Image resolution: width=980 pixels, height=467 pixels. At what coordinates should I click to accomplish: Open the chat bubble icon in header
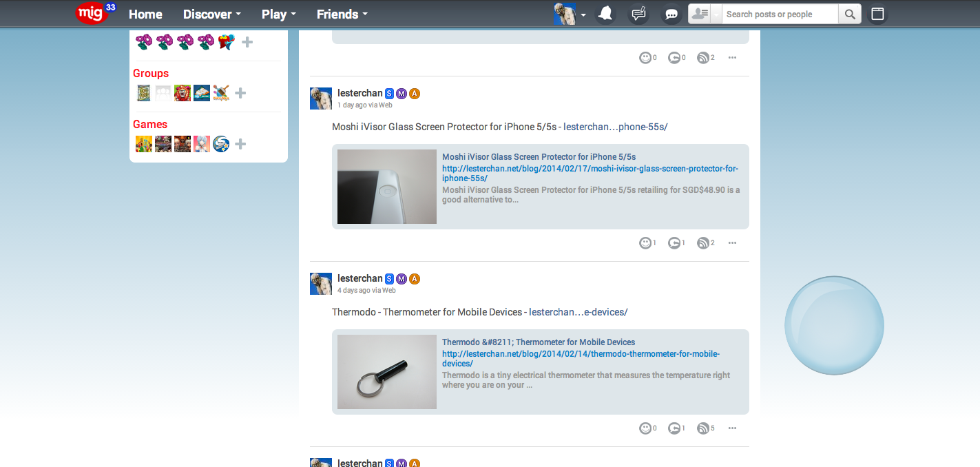coord(671,14)
